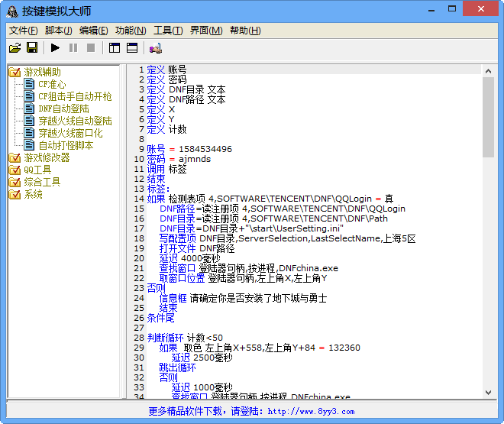Click line 22 取窗口位置 statement
The height and width of the screenshot is (424, 504).
[x=244, y=278]
